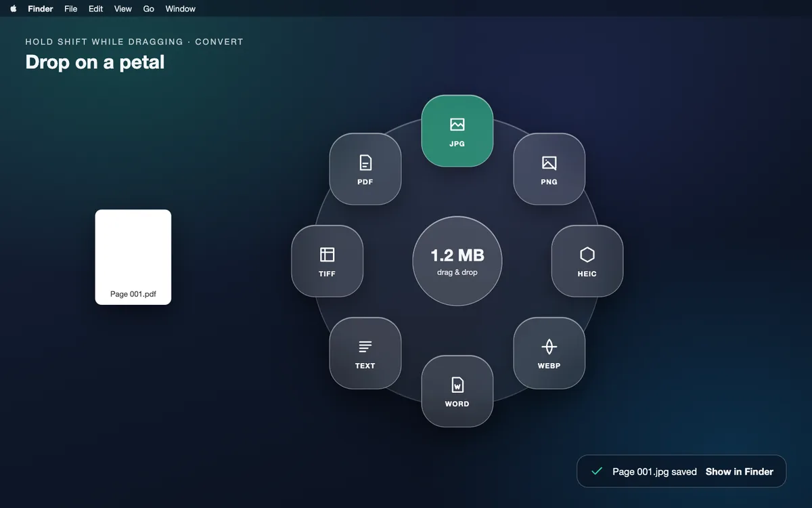Open the Edit menu

pos(96,9)
